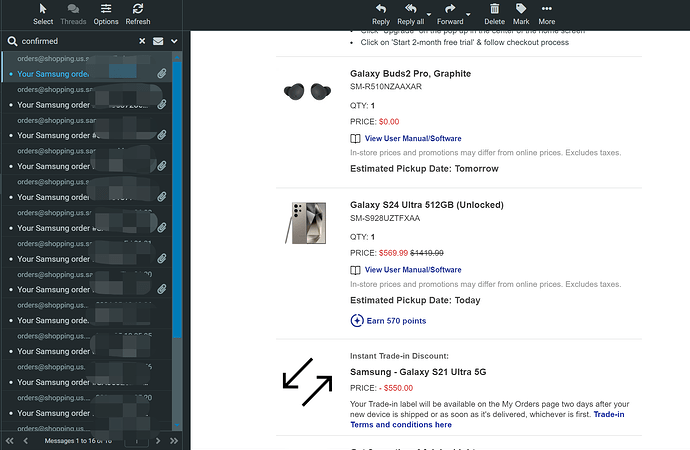Open the Forward dropdown arrow
Viewport: 690px width, 450px height.
click(468, 13)
